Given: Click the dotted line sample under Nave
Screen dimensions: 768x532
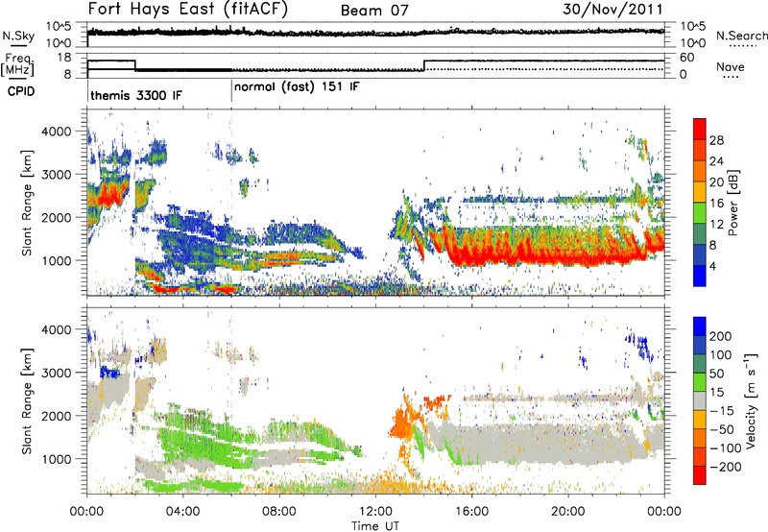Looking at the screenshot, I should (731, 77).
